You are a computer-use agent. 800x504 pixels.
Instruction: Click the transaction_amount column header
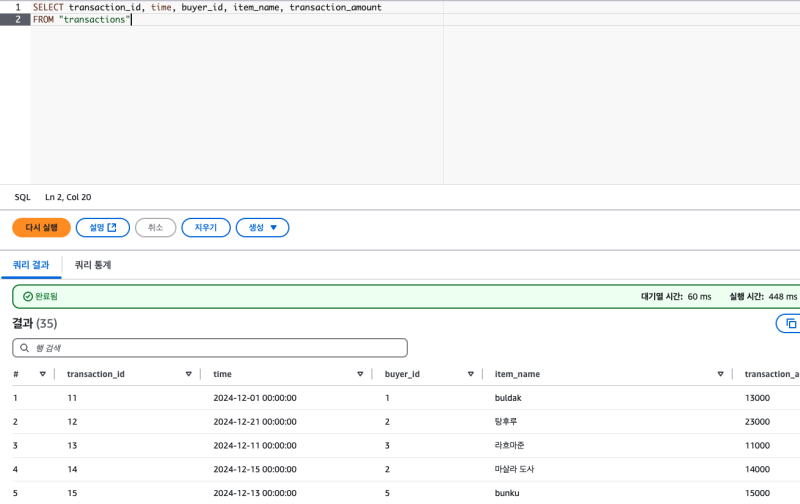pyautogui.click(x=770, y=374)
